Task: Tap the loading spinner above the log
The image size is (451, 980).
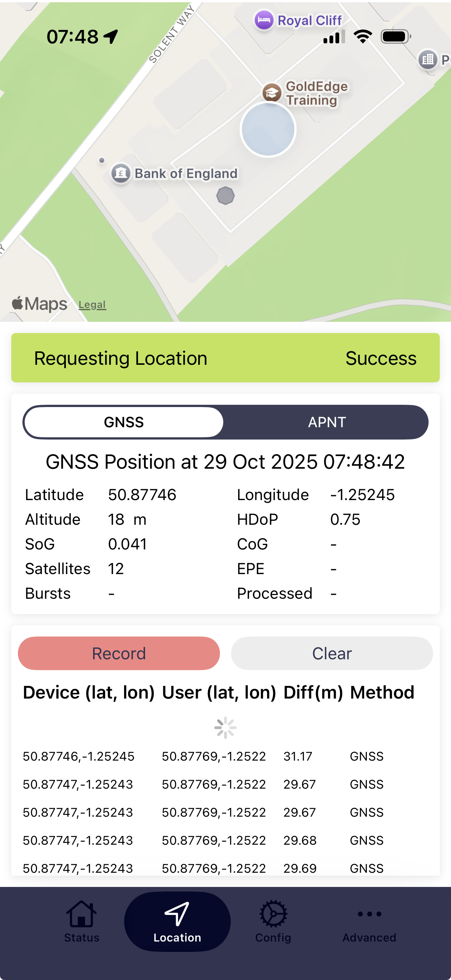Action: point(225,727)
